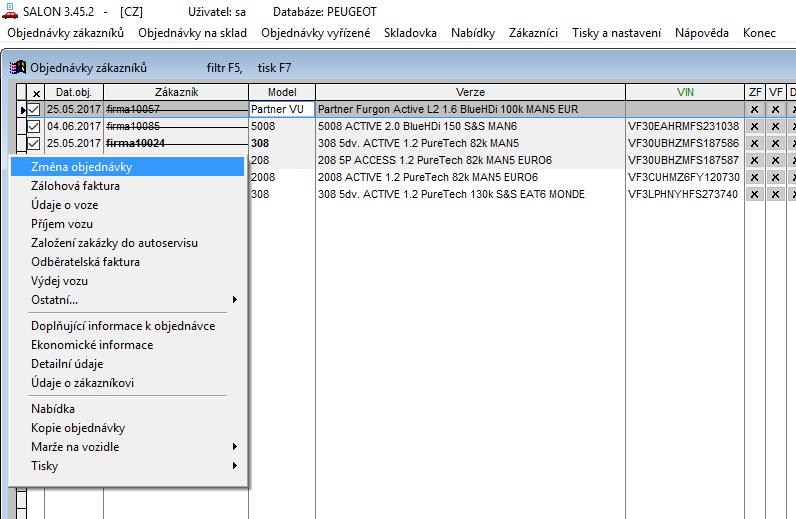
Task: Click the Partner VU model cell
Action: [x=282, y=109]
